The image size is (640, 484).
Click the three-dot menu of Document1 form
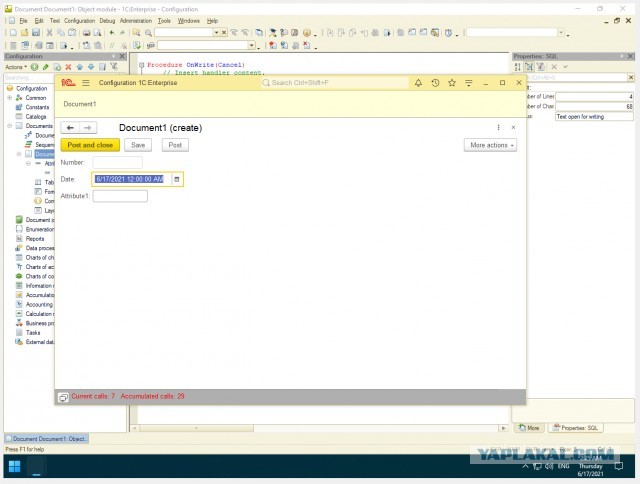(x=498, y=127)
